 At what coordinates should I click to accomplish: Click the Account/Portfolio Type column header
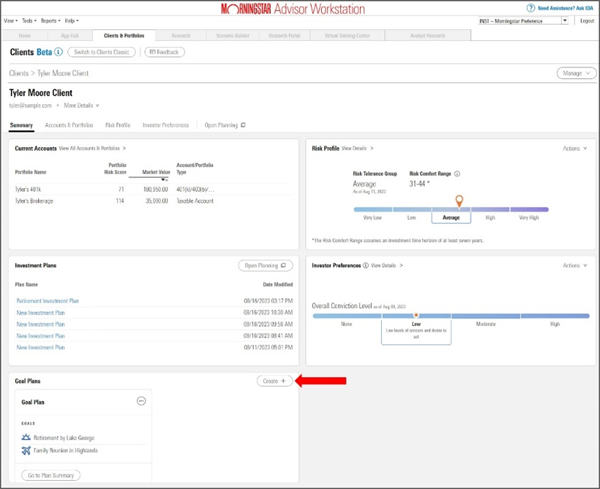click(x=195, y=168)
